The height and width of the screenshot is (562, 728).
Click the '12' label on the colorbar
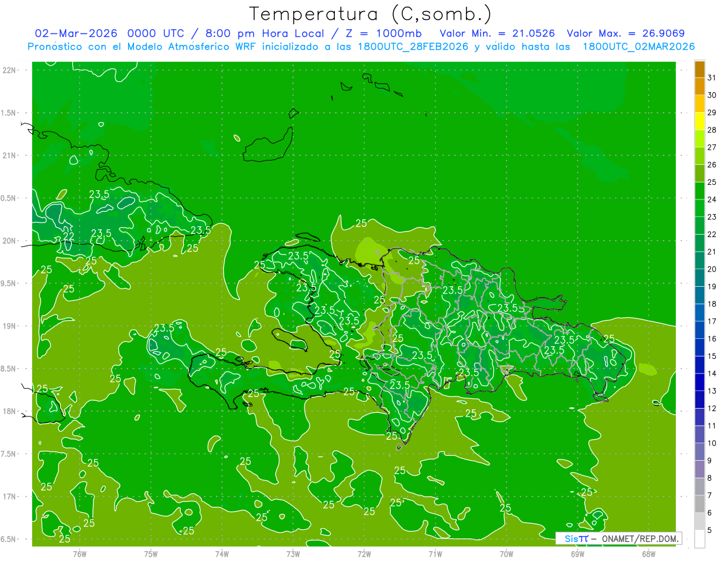pyautogui.click(x=712, y=409)
